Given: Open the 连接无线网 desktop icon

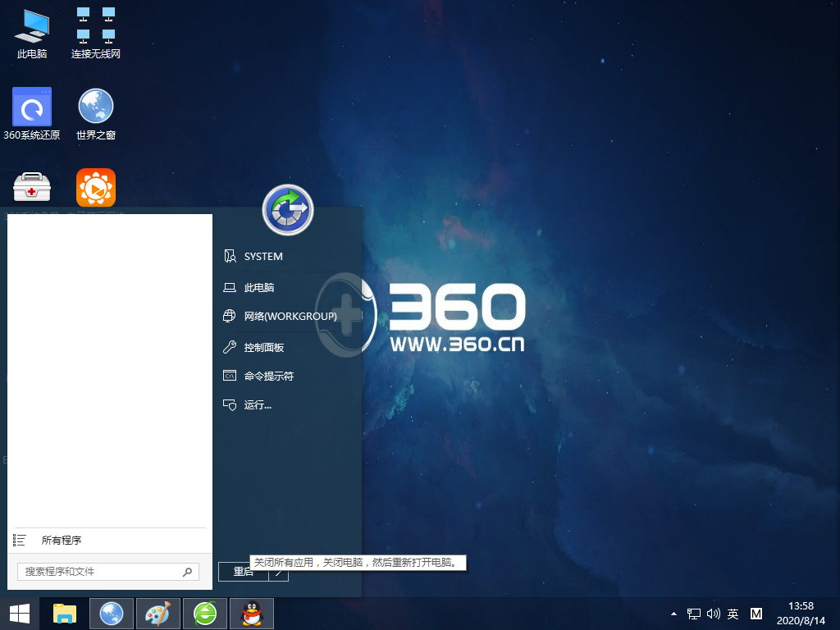Looking at the screenshot, I should pos(95,33).
